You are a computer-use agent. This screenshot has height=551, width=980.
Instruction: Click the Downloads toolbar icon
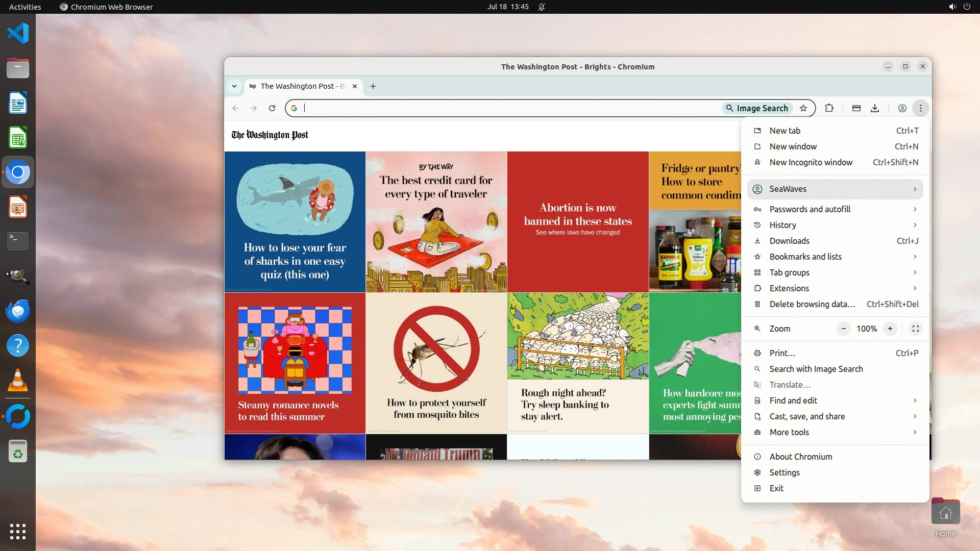click(x=875, y=108)
